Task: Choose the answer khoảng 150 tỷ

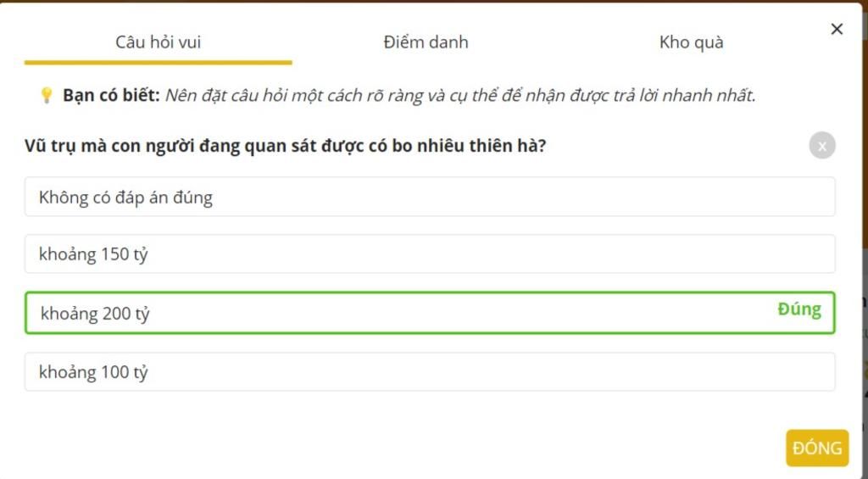Action: (x=430, y=253)
